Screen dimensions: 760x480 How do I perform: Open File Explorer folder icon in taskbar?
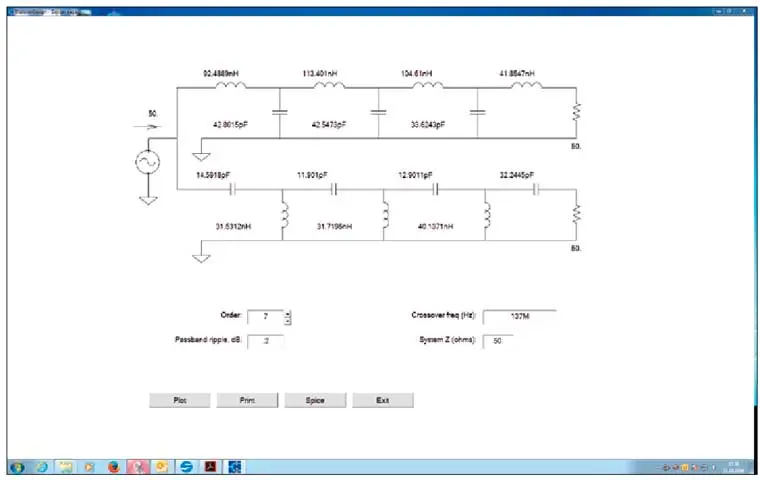point(66,467)
